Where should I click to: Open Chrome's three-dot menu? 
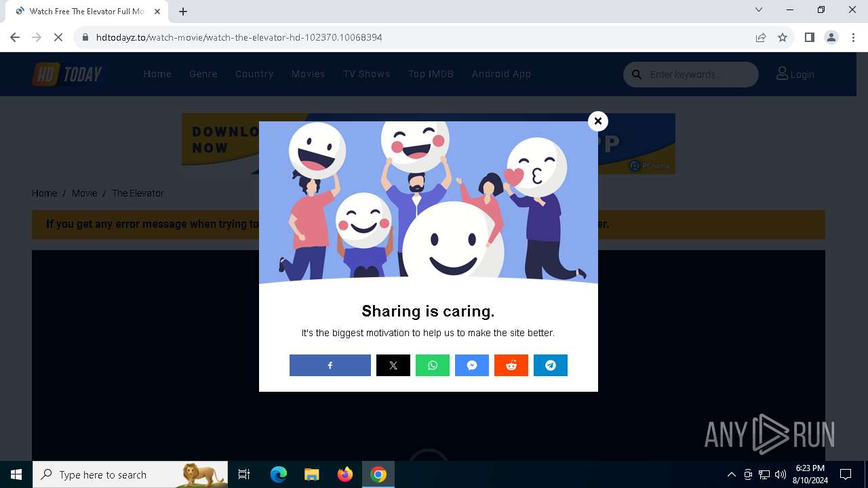coord(853,37)
